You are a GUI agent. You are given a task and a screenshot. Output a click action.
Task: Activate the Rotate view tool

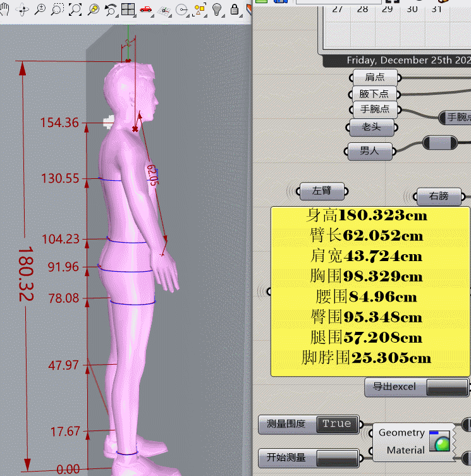click(x=23, y=9)
